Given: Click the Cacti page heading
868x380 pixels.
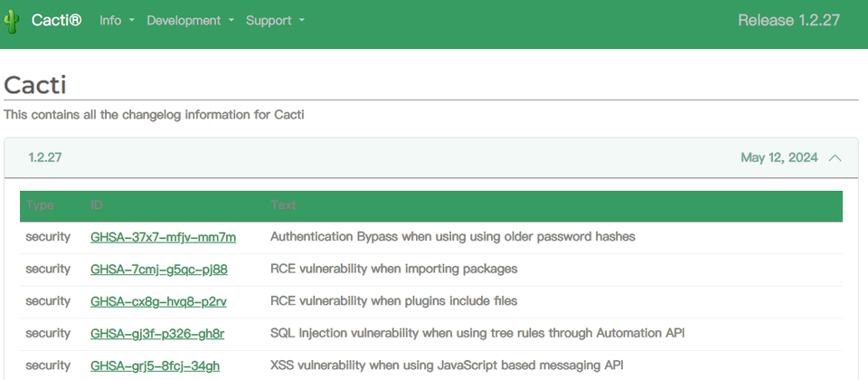Looking at the screenshot, I should tap(35, 85).
